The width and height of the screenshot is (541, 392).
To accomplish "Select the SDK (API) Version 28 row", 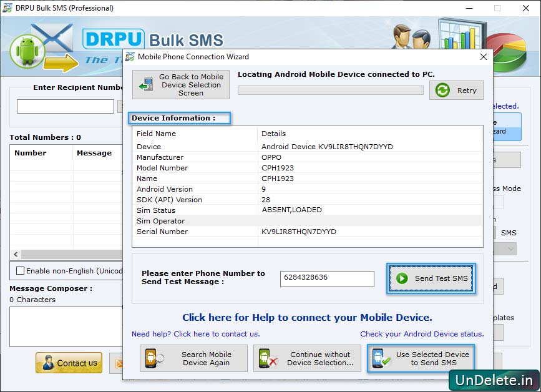I will coord(308,200).
